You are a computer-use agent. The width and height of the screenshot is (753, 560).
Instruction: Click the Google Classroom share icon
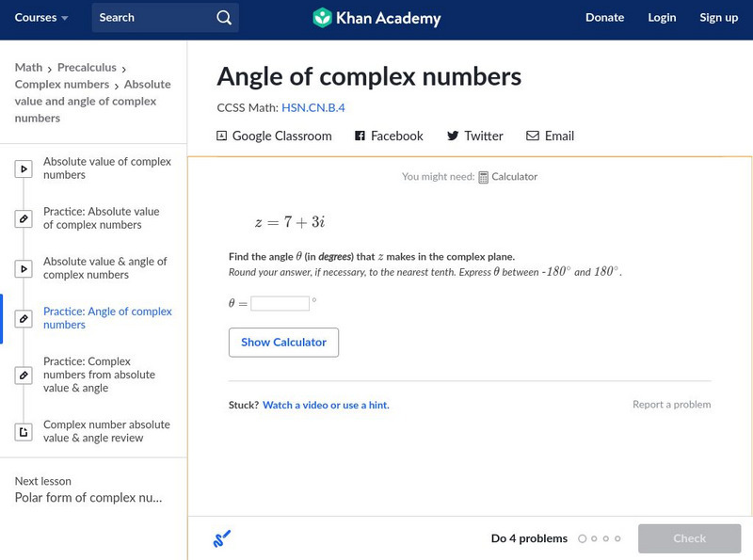pos(222,136)
